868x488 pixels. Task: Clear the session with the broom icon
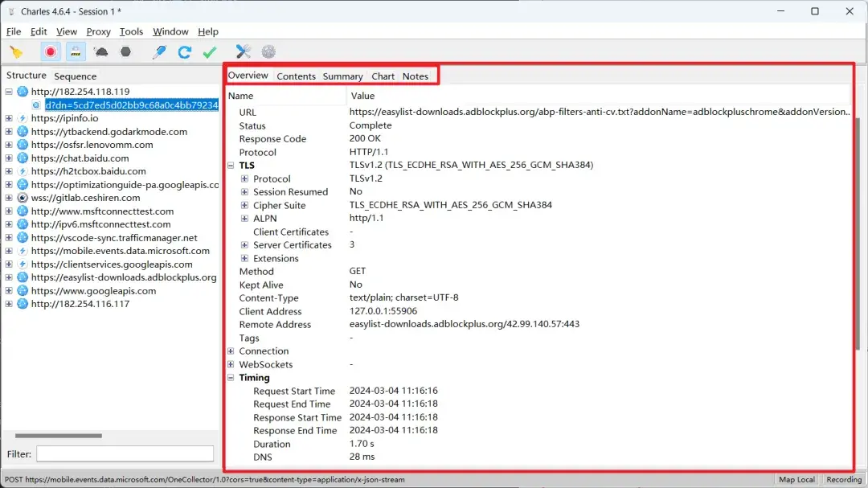point(16,52)
